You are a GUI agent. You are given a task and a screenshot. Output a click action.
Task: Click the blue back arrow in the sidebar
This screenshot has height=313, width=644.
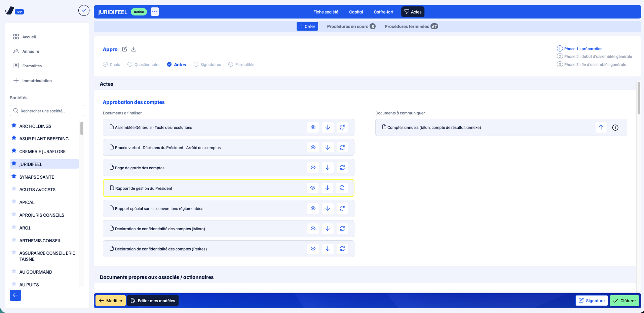(15, 295)
